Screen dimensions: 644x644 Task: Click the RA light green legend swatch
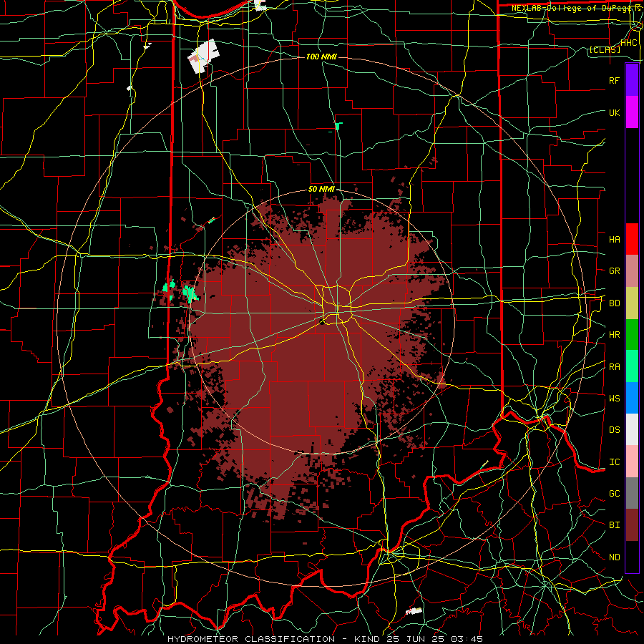coord(632,366)
